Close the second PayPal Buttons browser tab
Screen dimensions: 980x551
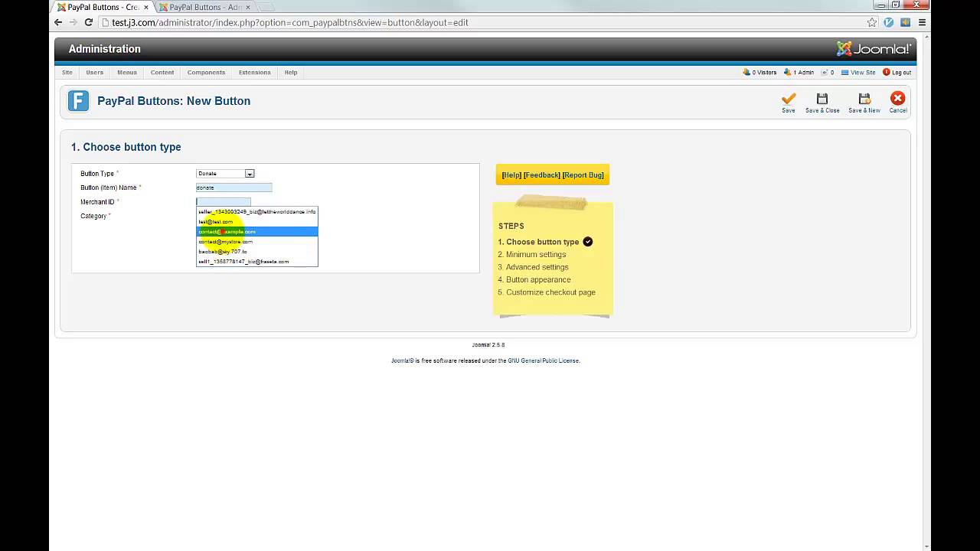[x=248, y=7]
